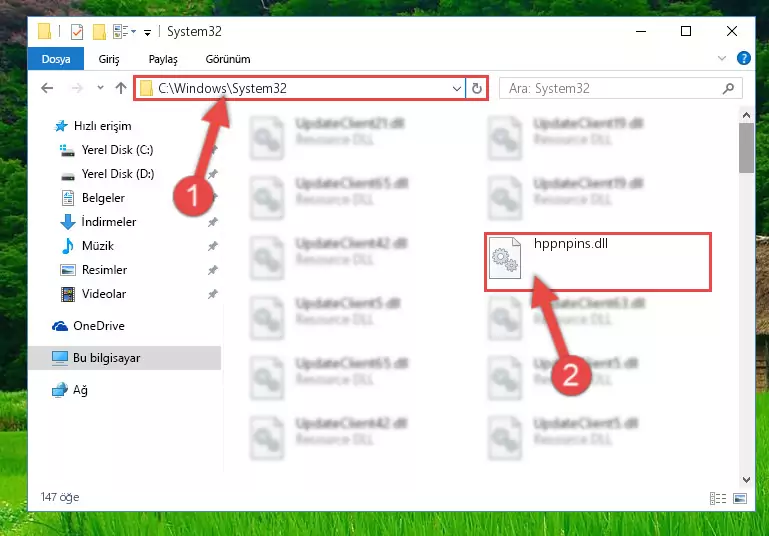
Task: Select Ağ network item in sidebar
Action: (70, 390)
